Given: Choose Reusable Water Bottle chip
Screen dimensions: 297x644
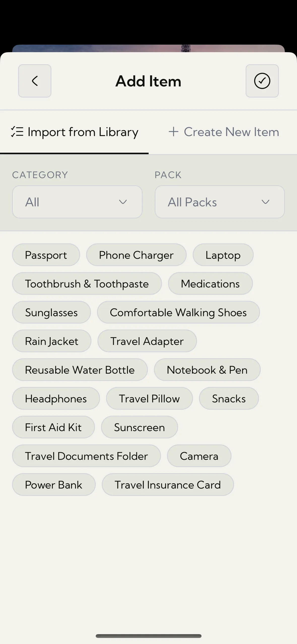Looking at the screenshot, I should tap(80, 370).
